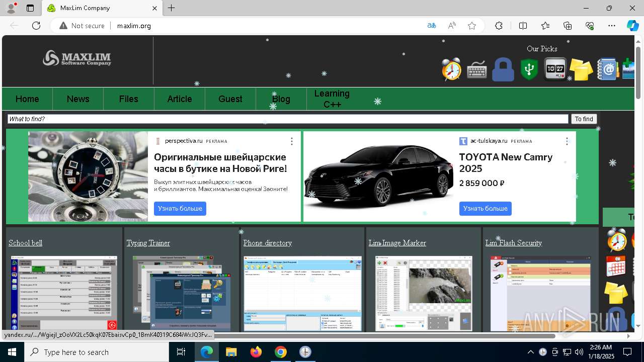Open the Lim Flash Security link
This screenshot has width=644, height=362.
coord(514,243)
